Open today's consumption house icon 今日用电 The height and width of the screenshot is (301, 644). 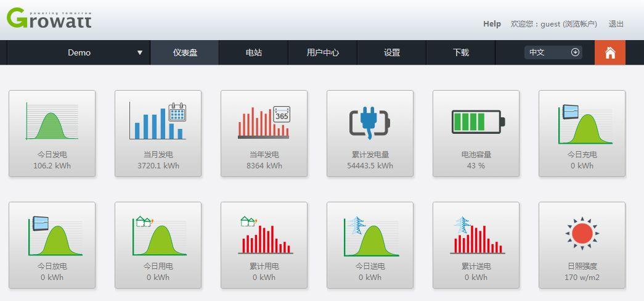tap(160, 236)
